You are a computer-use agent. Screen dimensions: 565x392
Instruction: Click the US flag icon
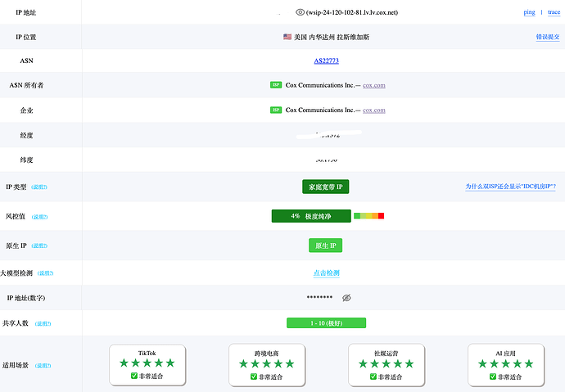point(287,37)
